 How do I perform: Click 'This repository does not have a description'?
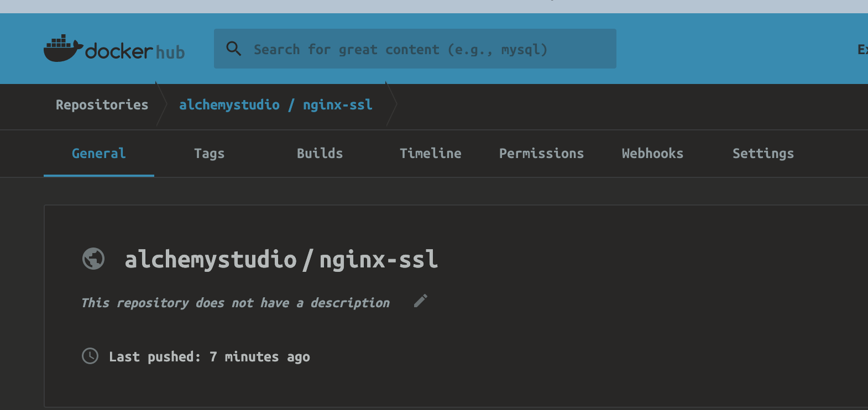click(x=236, y=303)
